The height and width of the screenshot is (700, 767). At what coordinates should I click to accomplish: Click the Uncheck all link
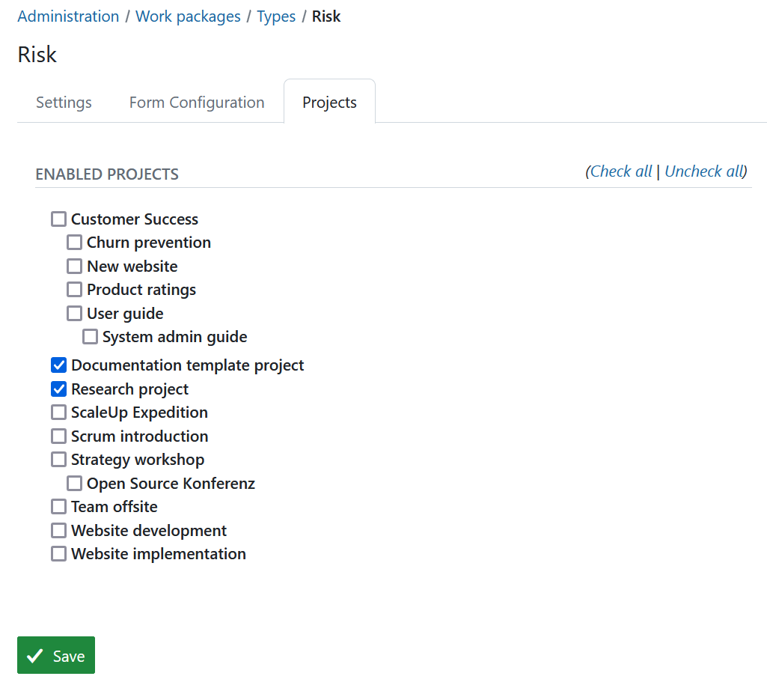tap(702, 171)
